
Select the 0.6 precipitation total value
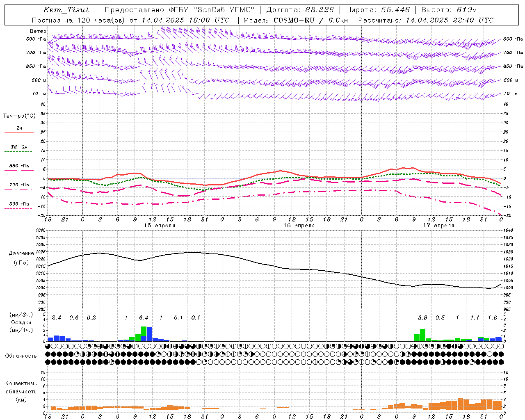tap(74, 318)
